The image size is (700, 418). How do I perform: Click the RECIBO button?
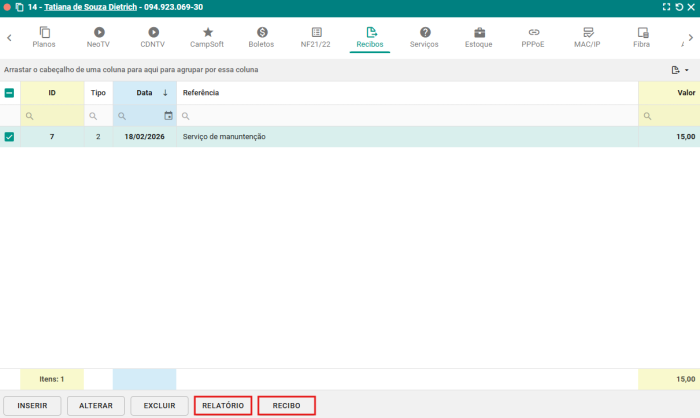point(287,406)
